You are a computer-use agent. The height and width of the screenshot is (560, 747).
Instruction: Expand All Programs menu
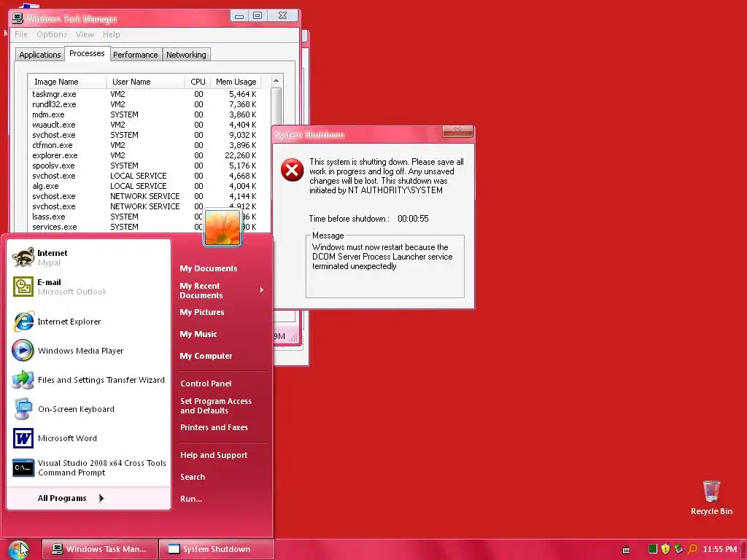(70, 498)
